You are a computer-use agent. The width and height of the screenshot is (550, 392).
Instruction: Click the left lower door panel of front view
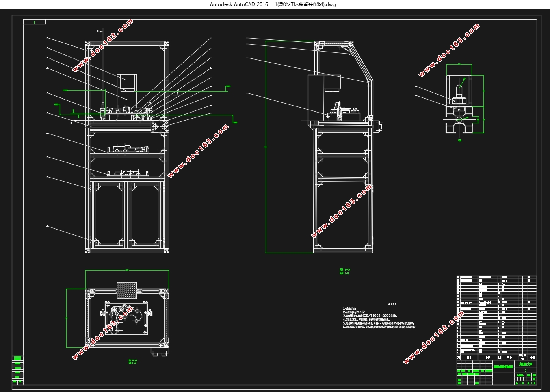pyautogui.click(x=108, y=215)
